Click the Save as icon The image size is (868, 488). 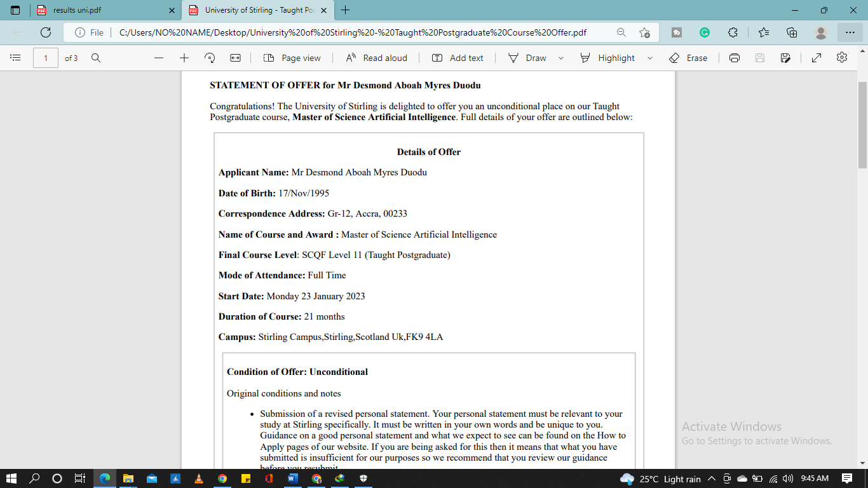pos(785,58)
